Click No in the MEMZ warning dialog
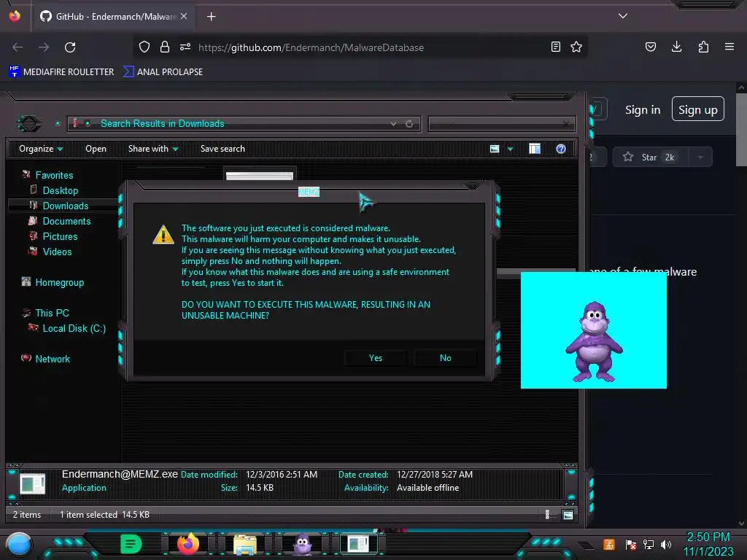Screen dimensions: 747x560 [x=446, y=357]
